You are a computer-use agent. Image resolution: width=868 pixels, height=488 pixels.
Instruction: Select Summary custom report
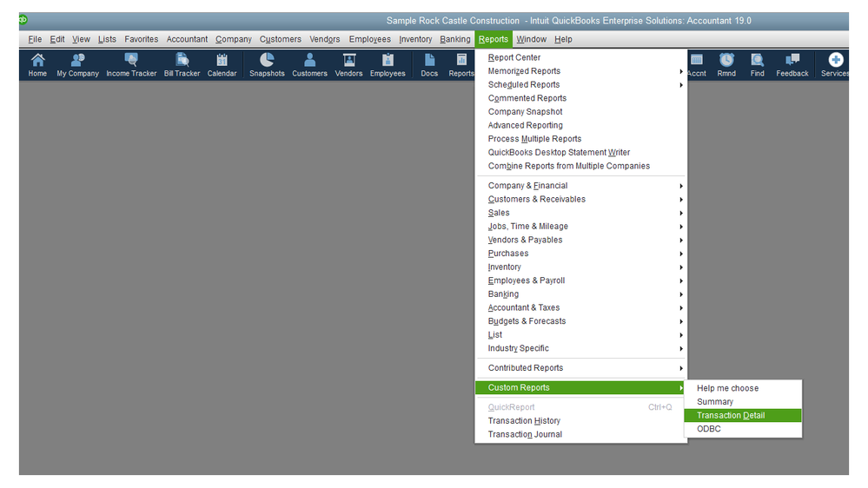click(x=743, y=402)
